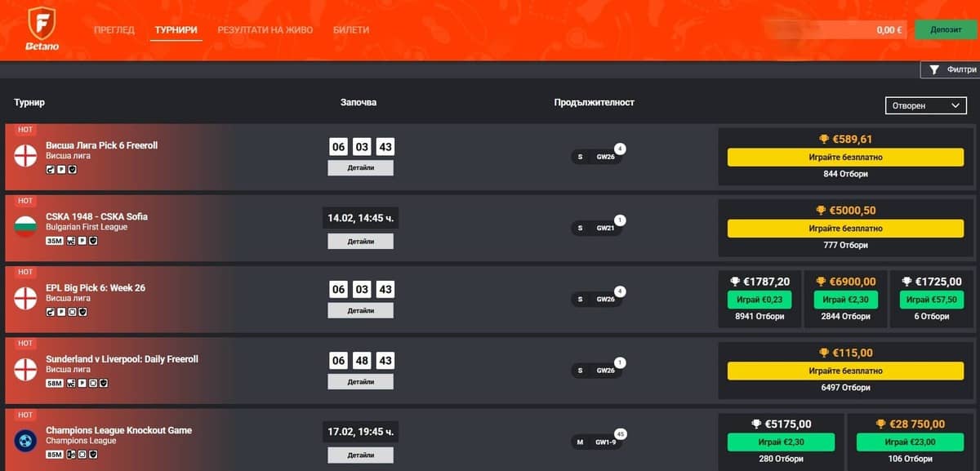Select the ТУРНИРИ tab

[x=176, y=30]
